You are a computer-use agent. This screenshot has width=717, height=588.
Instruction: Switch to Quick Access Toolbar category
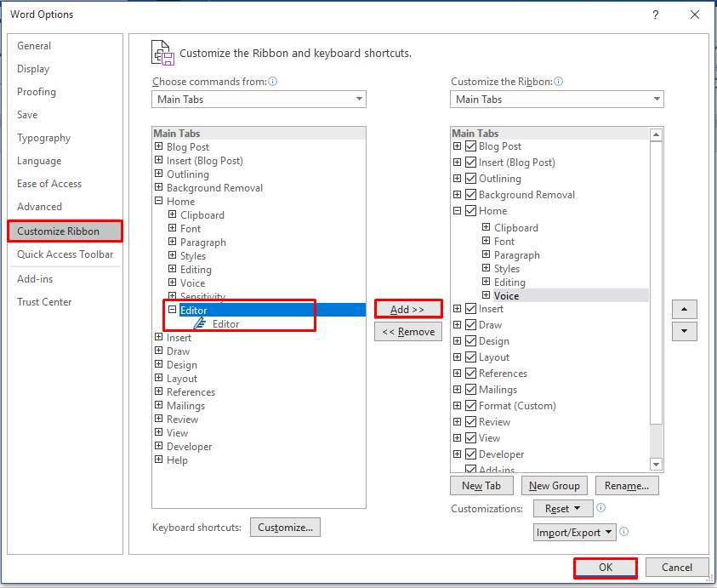coord(65,254)
